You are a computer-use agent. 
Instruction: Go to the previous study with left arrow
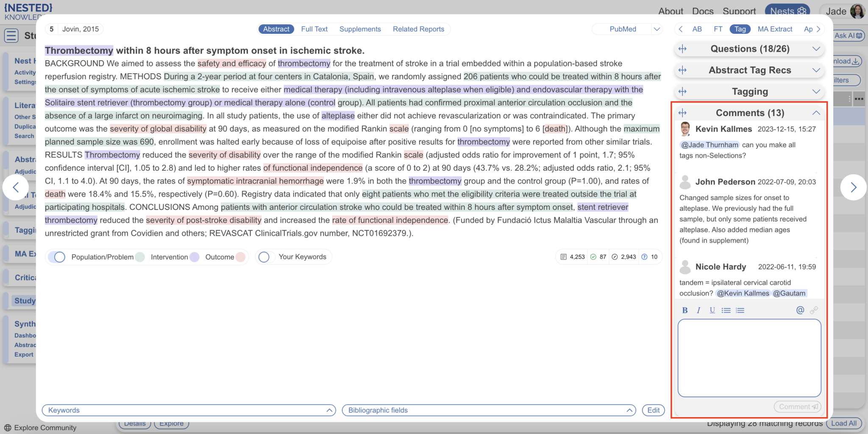point(16,187)
